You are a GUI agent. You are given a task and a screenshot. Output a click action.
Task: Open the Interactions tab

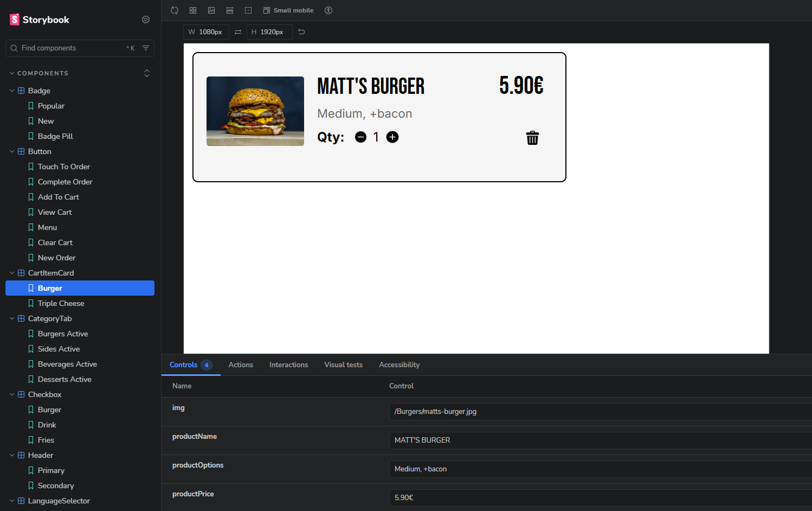(x=288, y=365)
